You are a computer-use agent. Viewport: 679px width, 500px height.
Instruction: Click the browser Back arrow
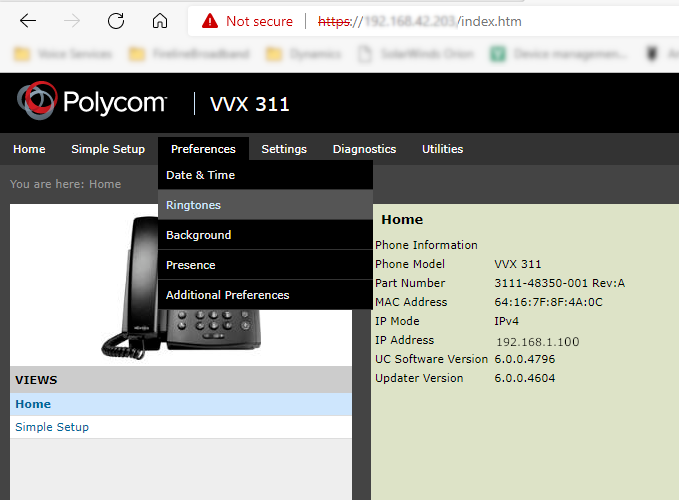(28, 21)
